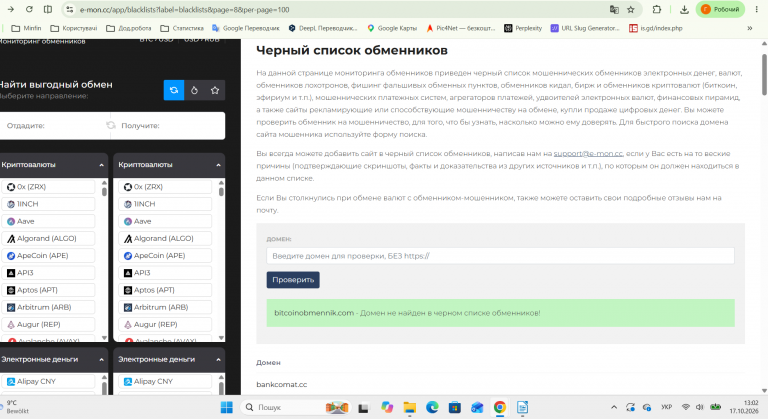Open Perplexity bookmark
Image resolution: width=768 pixels, height=419 pixels.
pos(523,28)
